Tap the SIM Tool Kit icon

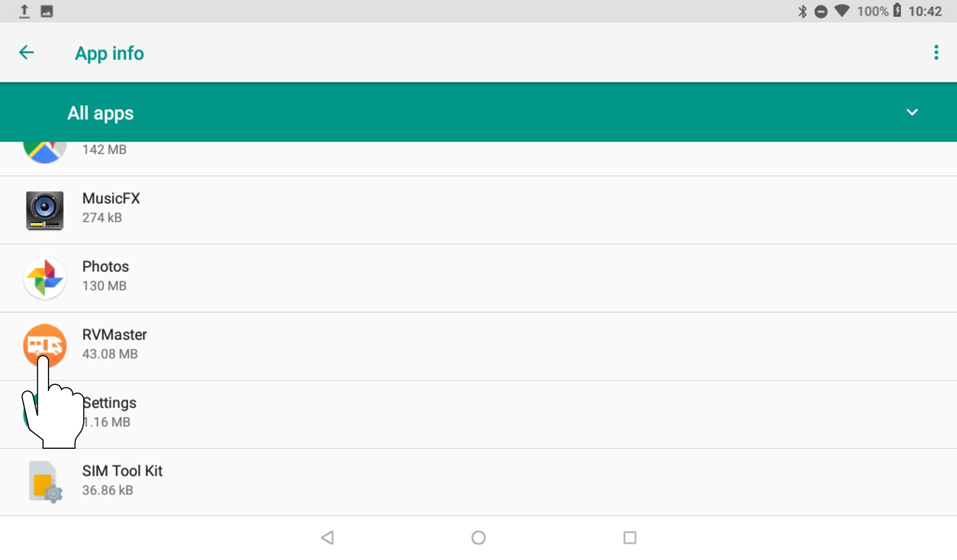[x=45, y=481]
